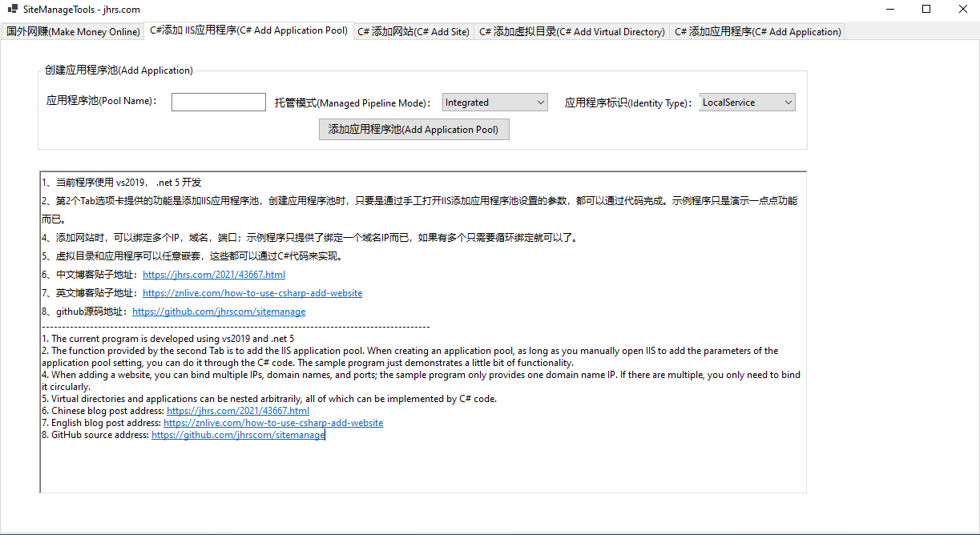Click the line starting '5、虚拟目录和应用程序'
The image size is (980, 535).
point(192,256)
